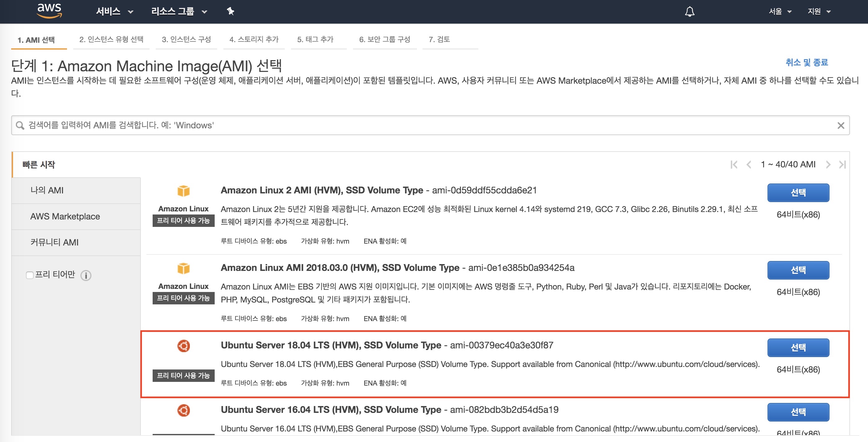Go to previous page of AMI list
The width and height of the screenshot is (868, 442).
click(x=749, y=165)
